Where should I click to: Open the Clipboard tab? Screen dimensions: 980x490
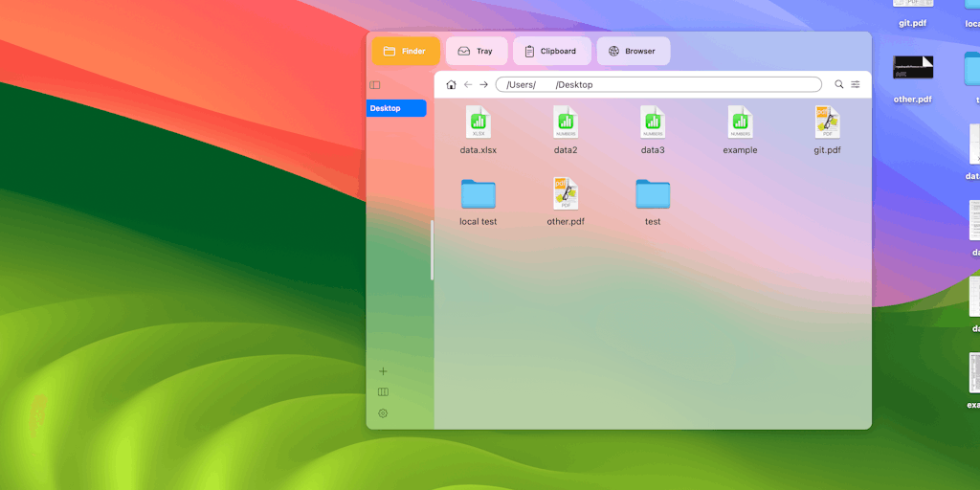pos(551,51)
